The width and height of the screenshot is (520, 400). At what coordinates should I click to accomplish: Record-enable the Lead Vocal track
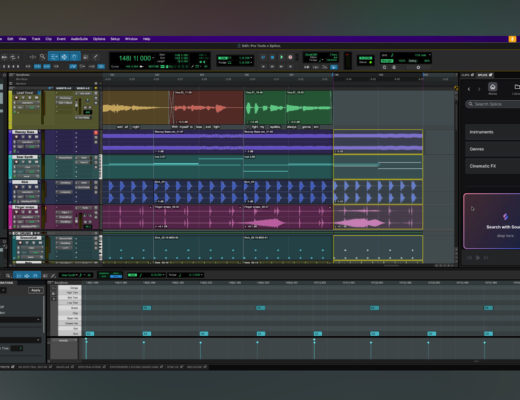tap(16, 98)
